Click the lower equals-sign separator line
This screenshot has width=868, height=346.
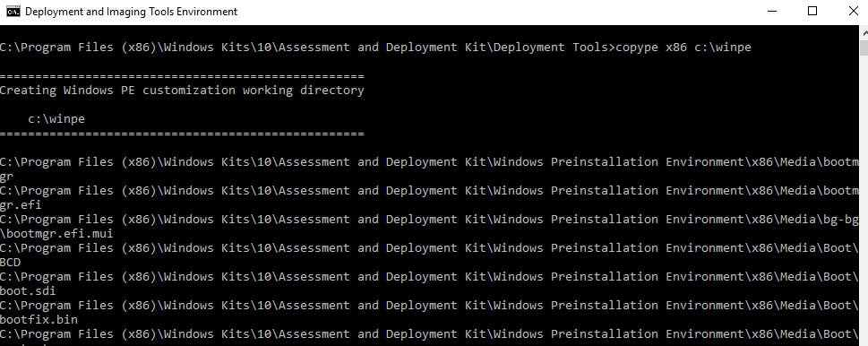tap(182, 134)
